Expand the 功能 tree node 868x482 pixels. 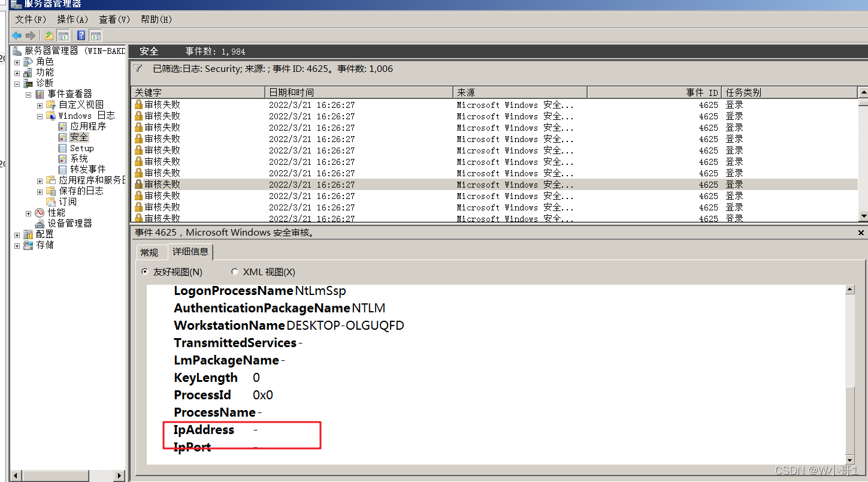17,73
